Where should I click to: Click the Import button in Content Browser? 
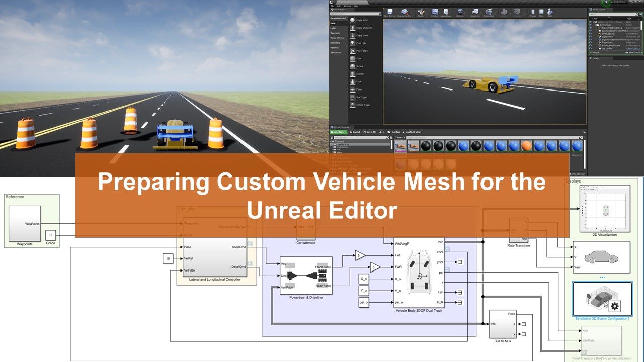coord(356,132)
